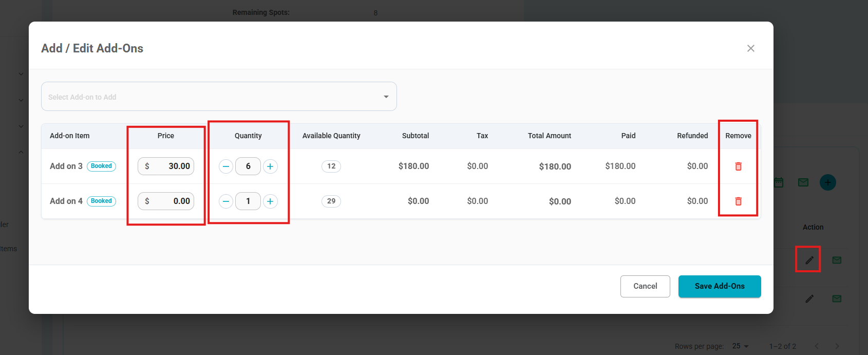Click the envelope icon beside calendar icon
Viewport: 868px width, 355px height.
[x=803, y=182]
